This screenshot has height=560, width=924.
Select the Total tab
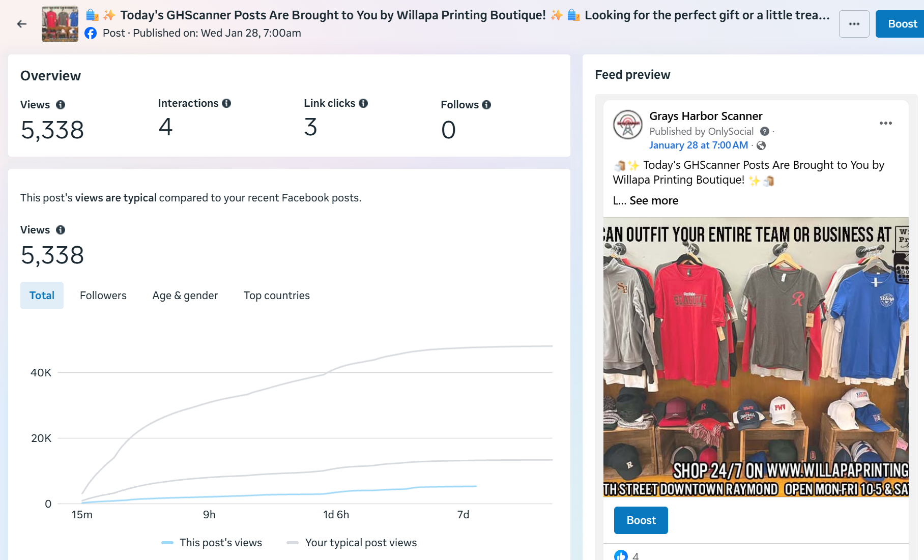(x=42, y=296)
